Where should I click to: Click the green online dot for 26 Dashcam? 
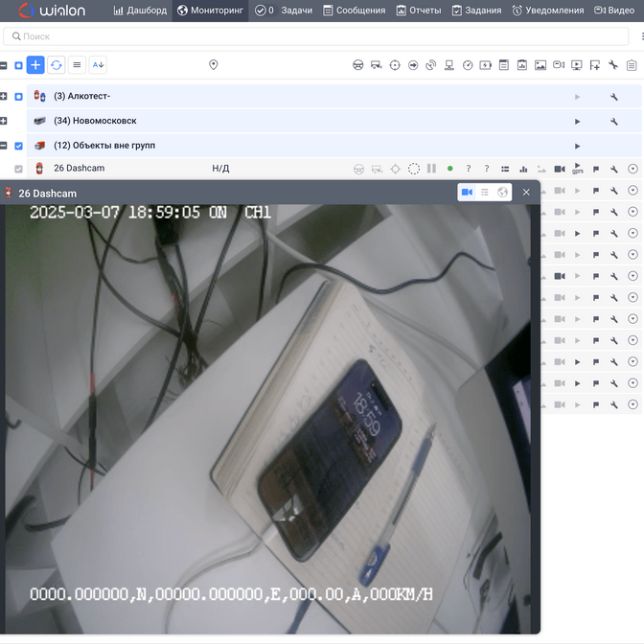pos(450,169)
